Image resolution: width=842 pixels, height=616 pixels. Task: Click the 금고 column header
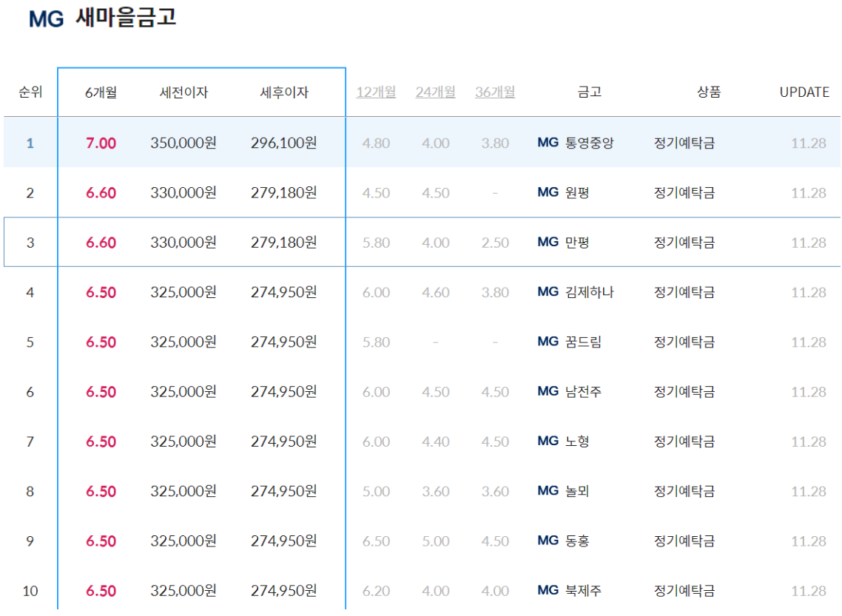(589, 92)
